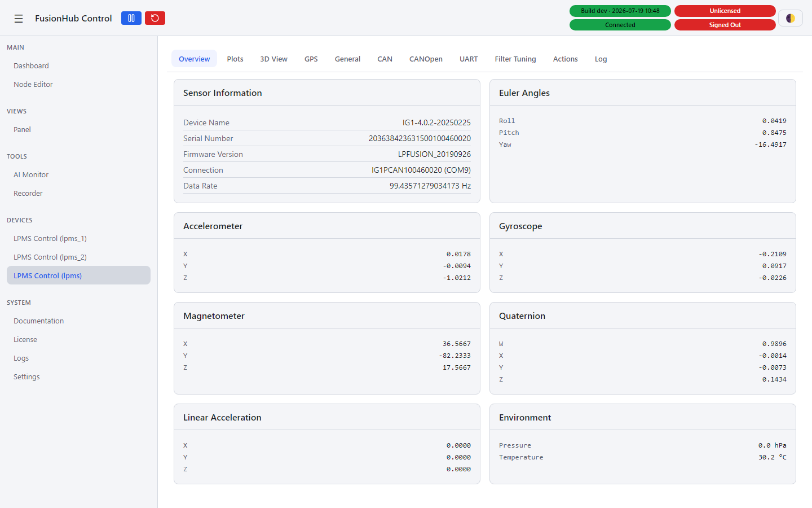Click gyroscope Y value 0.0917
The image size is (812, 508).
pyautogui.click(x=774, y=266)
